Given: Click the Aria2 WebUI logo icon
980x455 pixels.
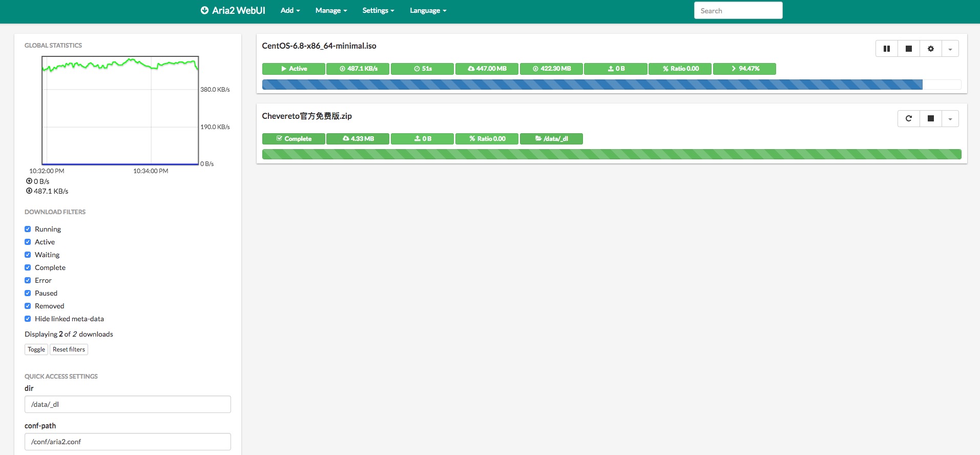Looking at the screenshot, I should coord(204,10).
